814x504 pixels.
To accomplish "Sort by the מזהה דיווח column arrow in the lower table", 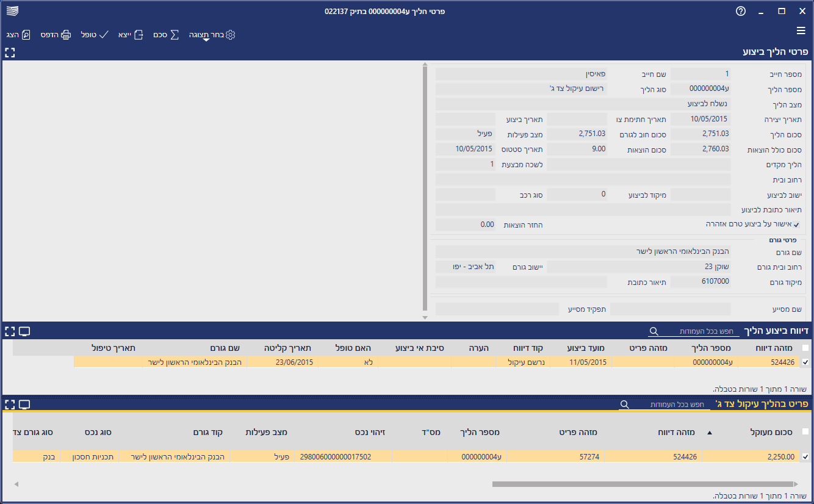I will click(708, 433).
